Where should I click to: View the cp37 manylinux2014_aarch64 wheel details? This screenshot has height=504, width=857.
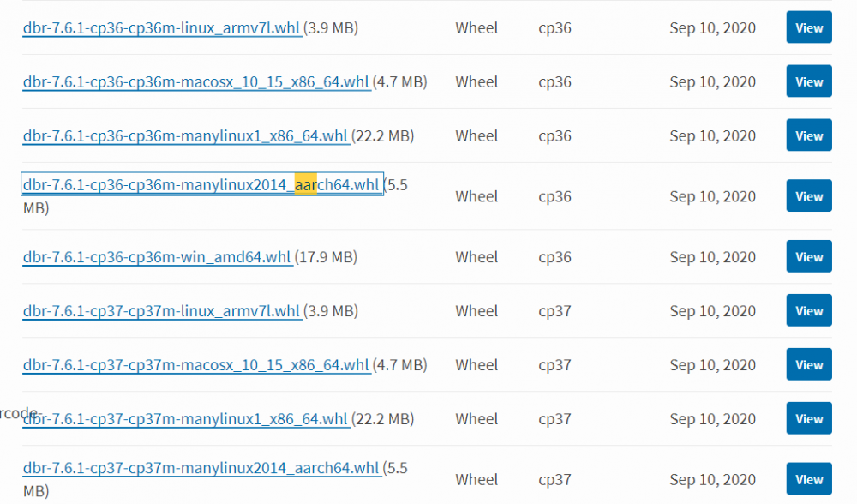pos(808,479)
